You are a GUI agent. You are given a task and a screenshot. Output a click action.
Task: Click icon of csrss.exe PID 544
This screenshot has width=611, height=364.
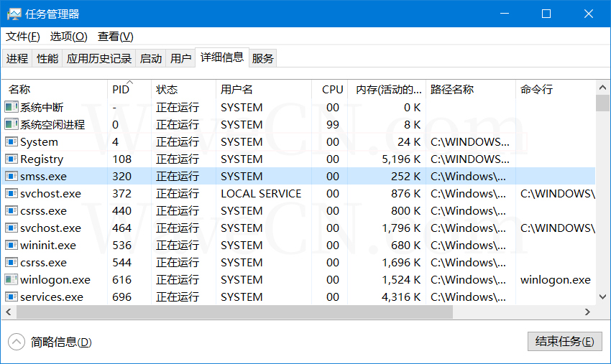(12, 262)
